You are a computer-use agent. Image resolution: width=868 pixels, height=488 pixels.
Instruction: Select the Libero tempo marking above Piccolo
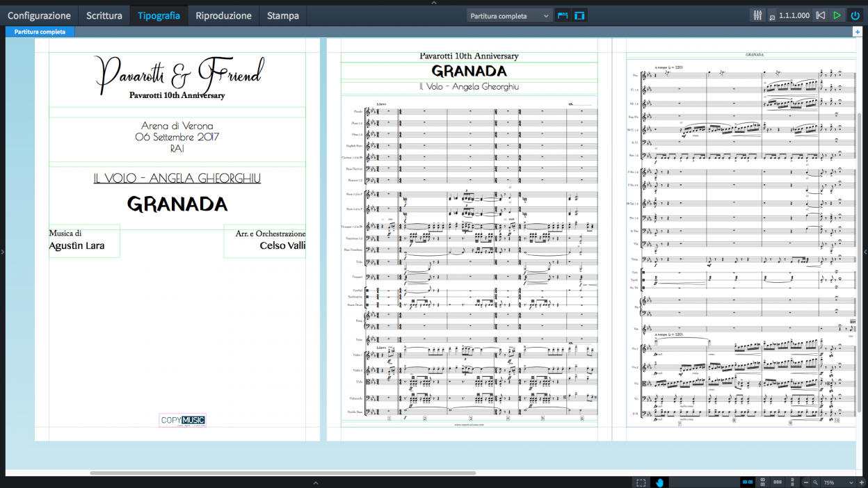pos(381,104)
